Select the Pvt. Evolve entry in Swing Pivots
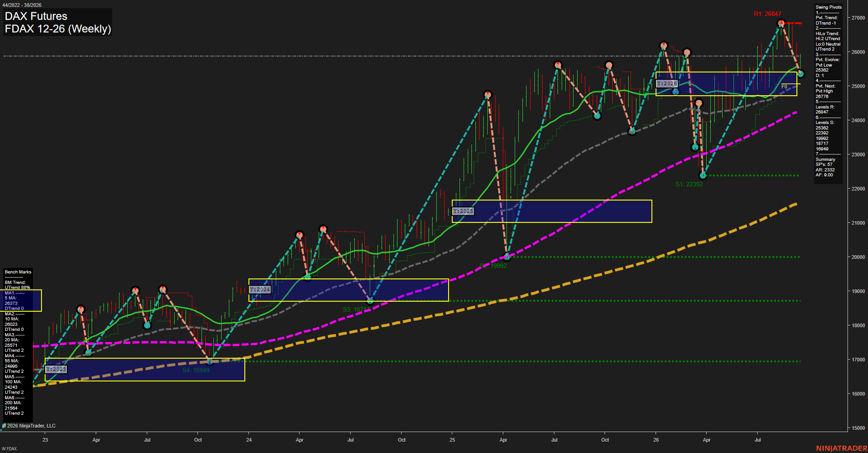 coord(827,60)
